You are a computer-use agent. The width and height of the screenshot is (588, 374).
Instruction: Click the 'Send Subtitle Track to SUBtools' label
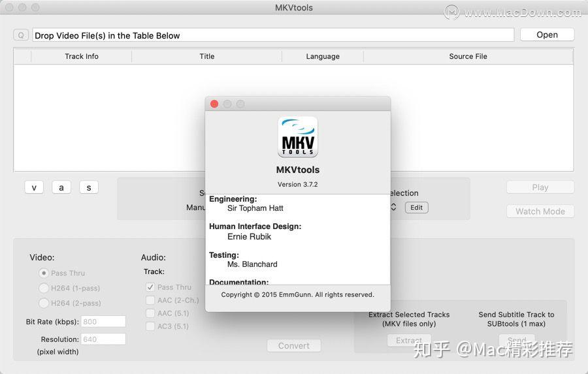[x=516, y=319]
